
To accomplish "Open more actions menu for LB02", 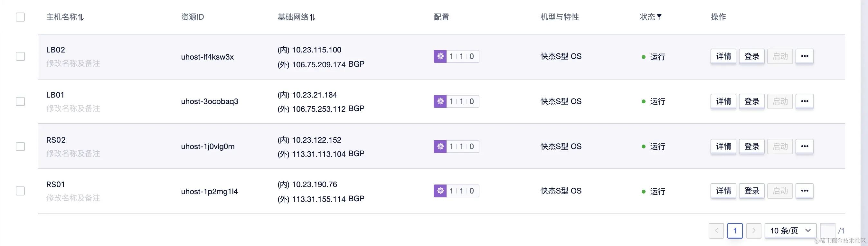I will 804,56.
